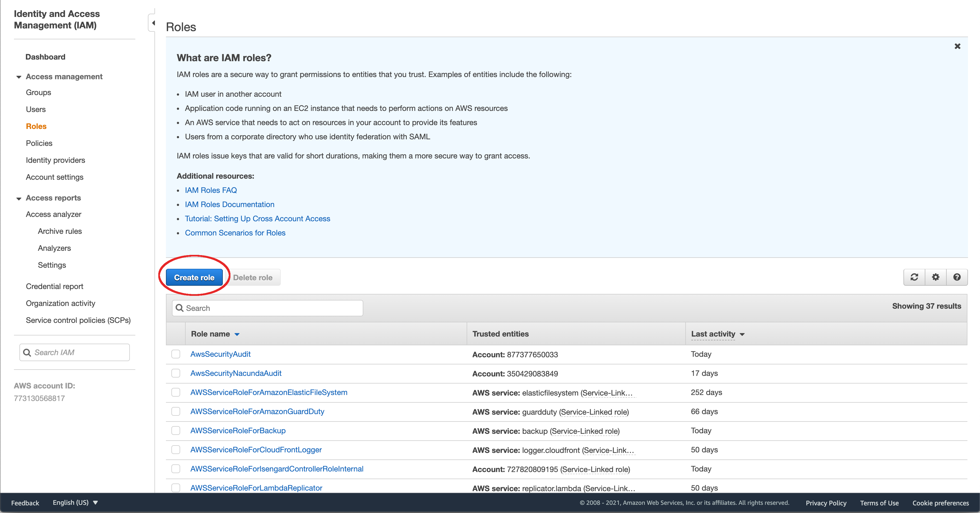Check AWSServiceRoleForAmazonElasticFileSystem row checkbox
980x513 pixels.
pos(176,392)
